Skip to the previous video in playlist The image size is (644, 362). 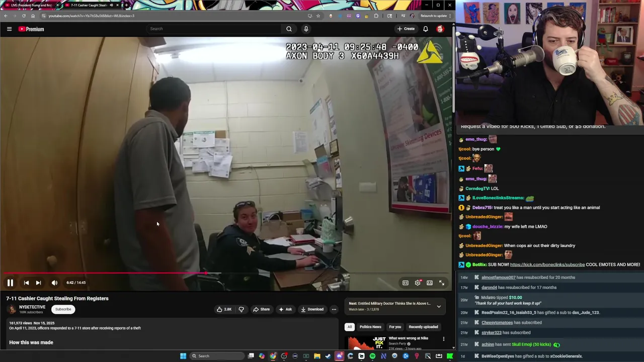26,283
